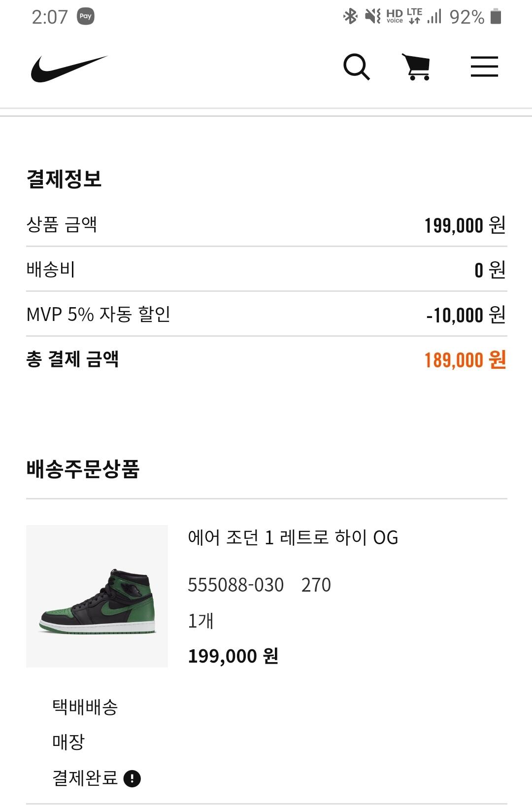Open 에어 조던 1 레트로 하이 OG link
The image size is (532, 812).
pos(293,537)
